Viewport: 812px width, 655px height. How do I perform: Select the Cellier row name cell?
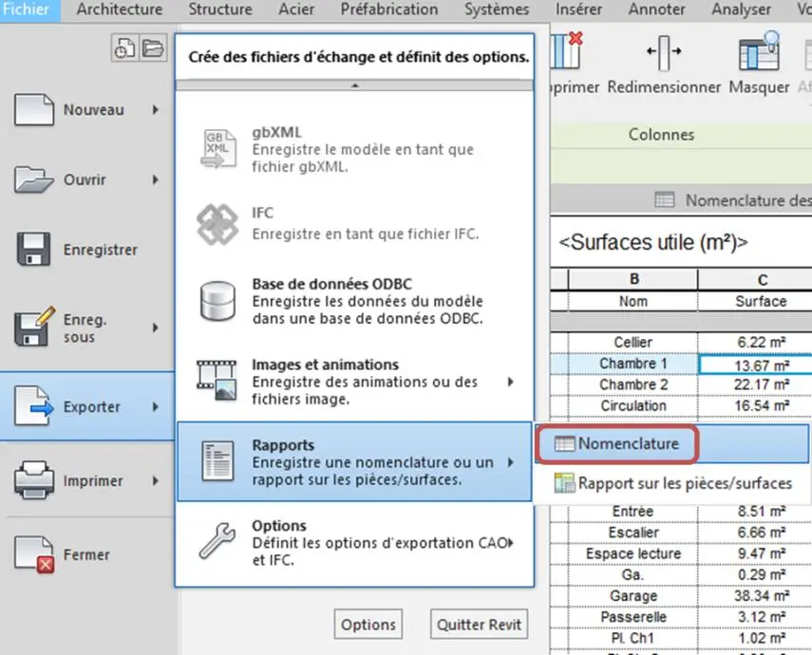633,343
